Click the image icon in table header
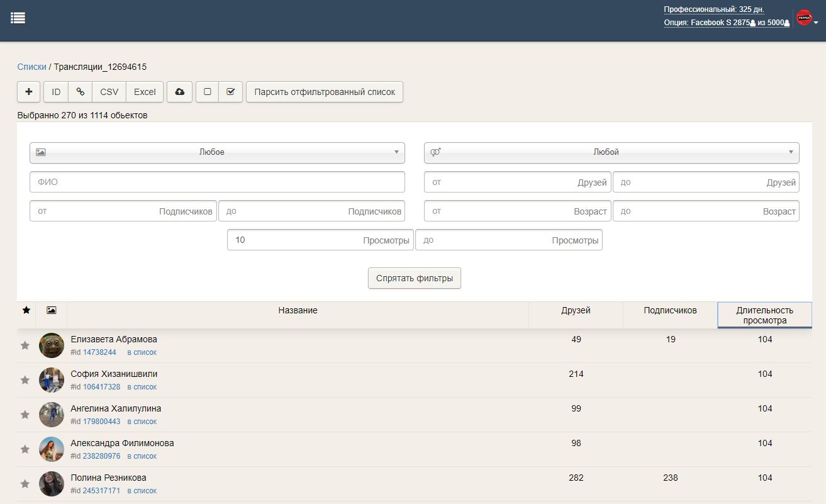The width and height of the screenshot is (826, 504). point(52,310)
